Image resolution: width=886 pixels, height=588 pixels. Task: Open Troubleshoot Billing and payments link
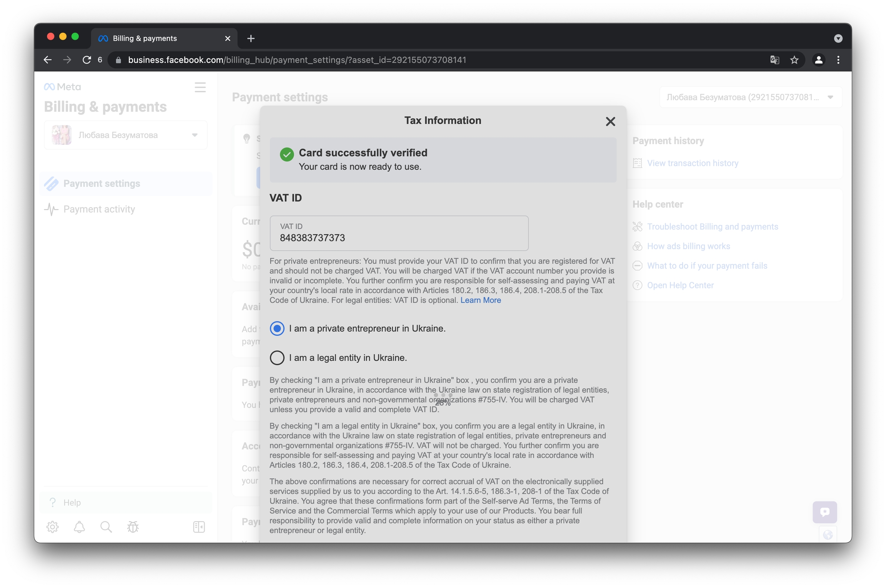click(x=713, y=227)
